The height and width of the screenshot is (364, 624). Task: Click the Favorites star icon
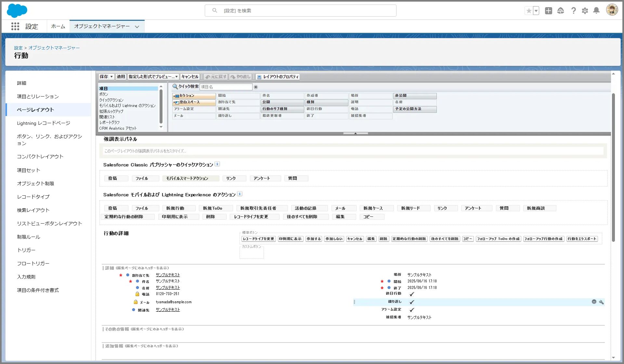click(x=529, y=11)
